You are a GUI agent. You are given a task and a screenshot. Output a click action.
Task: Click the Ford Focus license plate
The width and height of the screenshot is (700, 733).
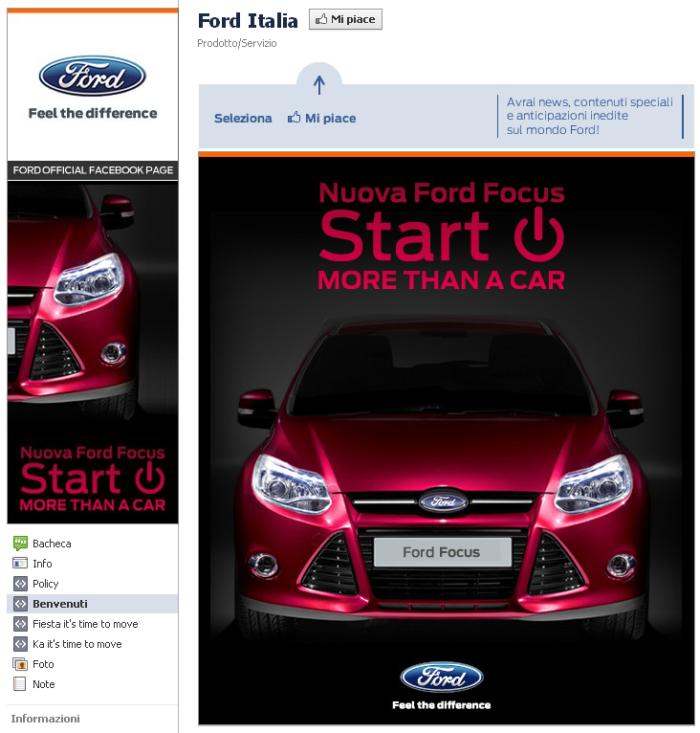tap(442, 552)
